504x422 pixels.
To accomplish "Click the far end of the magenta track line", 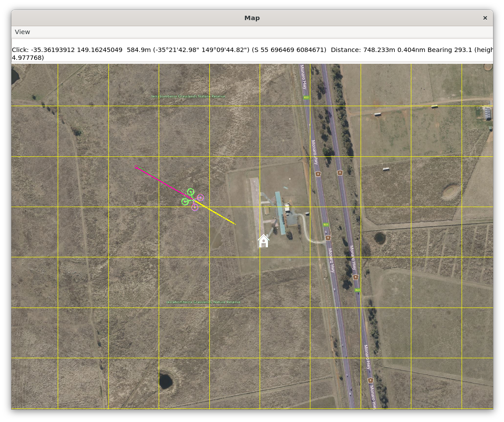I will point(136,166).
